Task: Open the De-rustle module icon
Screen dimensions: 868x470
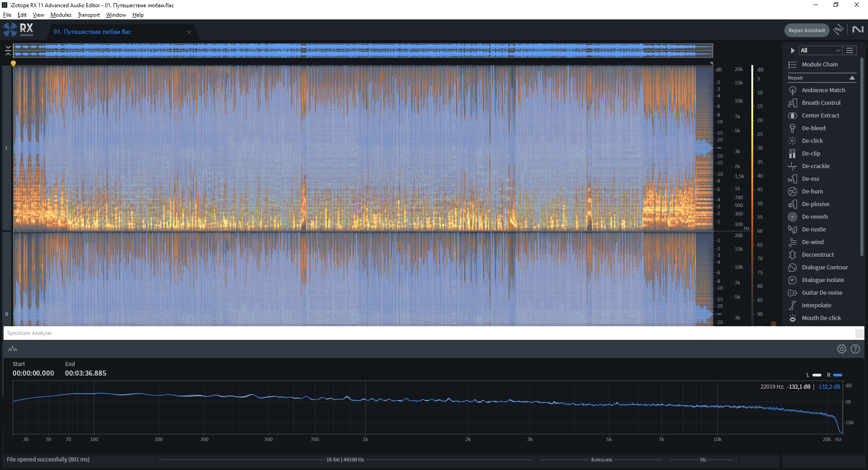Action: 793,230
